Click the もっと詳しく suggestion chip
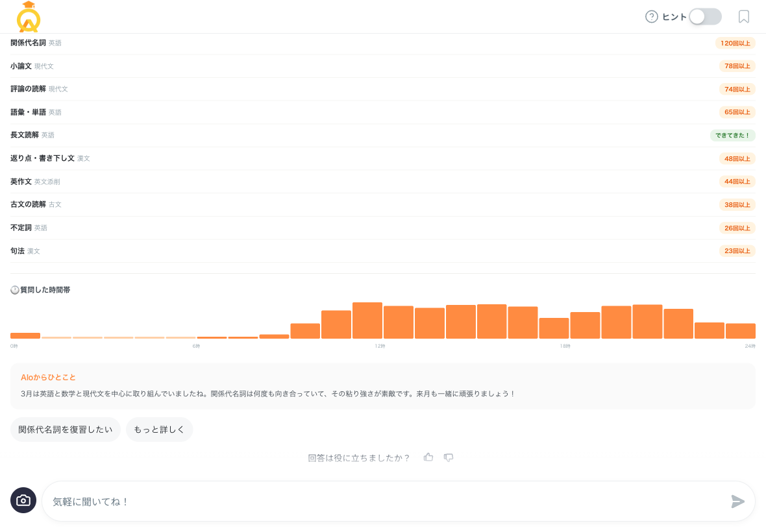The height and width of the screenshot is (532, 766). coord(159,429)
